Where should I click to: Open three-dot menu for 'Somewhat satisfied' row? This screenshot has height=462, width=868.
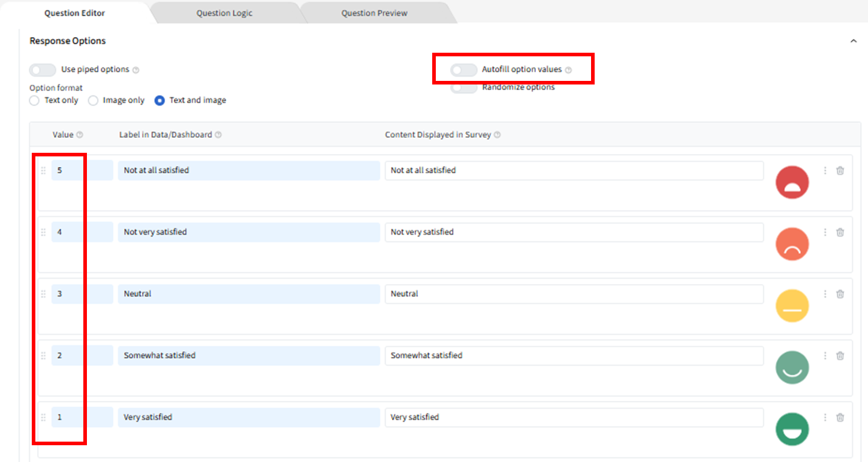(x=825, y=356)
